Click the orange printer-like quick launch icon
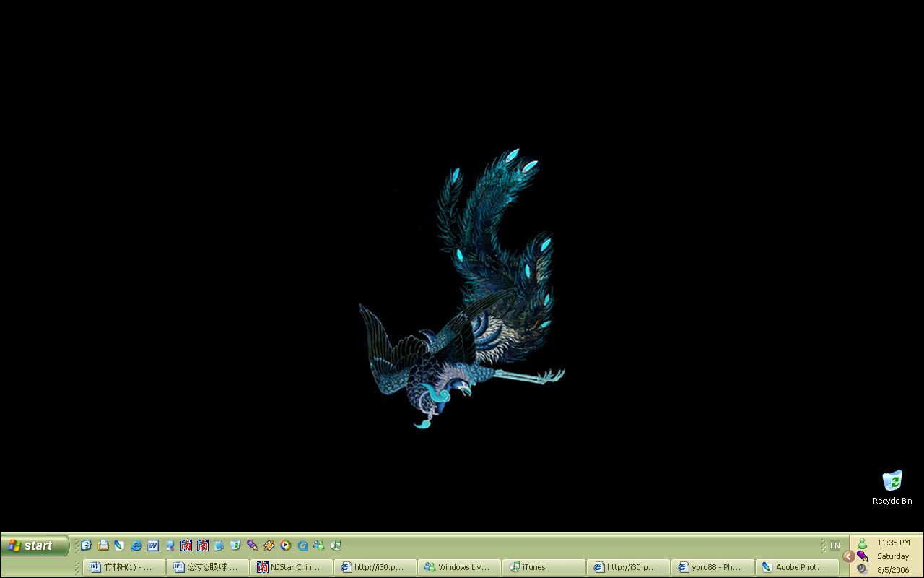 pyautogui.click(x=103, y=545)
